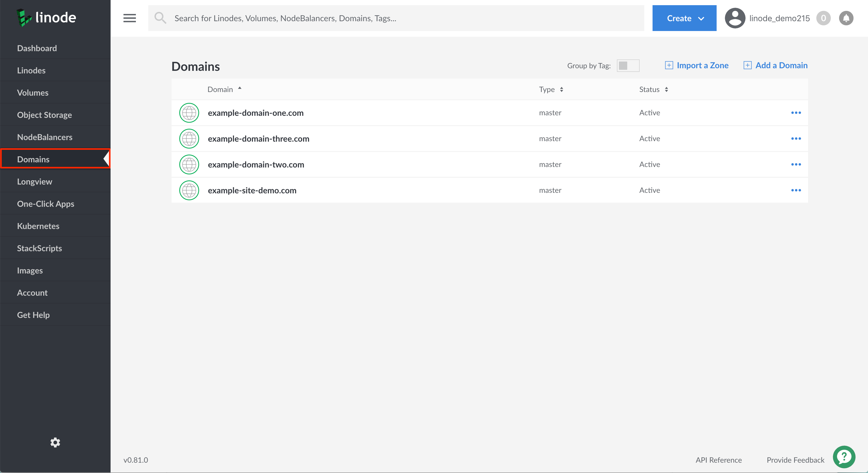Click the example-domain-one.com globe icon
This screenshot has width=868, height=473.
tap(189, 112)
